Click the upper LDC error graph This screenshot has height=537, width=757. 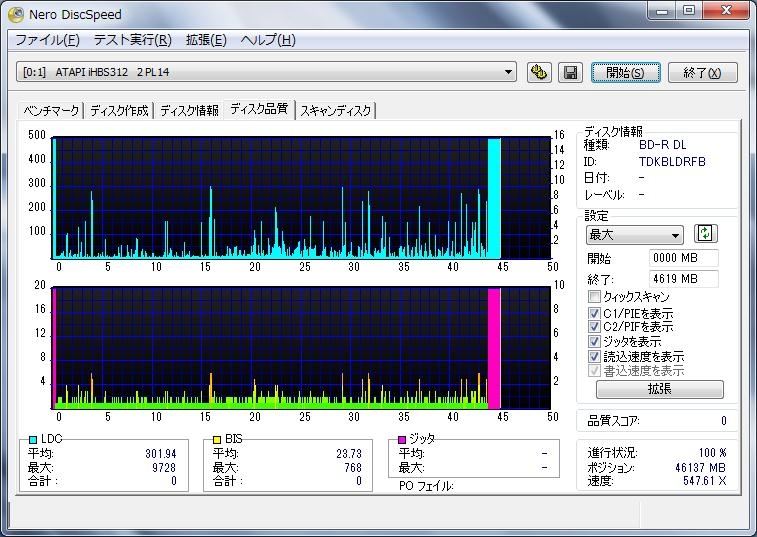pos(301,198)
